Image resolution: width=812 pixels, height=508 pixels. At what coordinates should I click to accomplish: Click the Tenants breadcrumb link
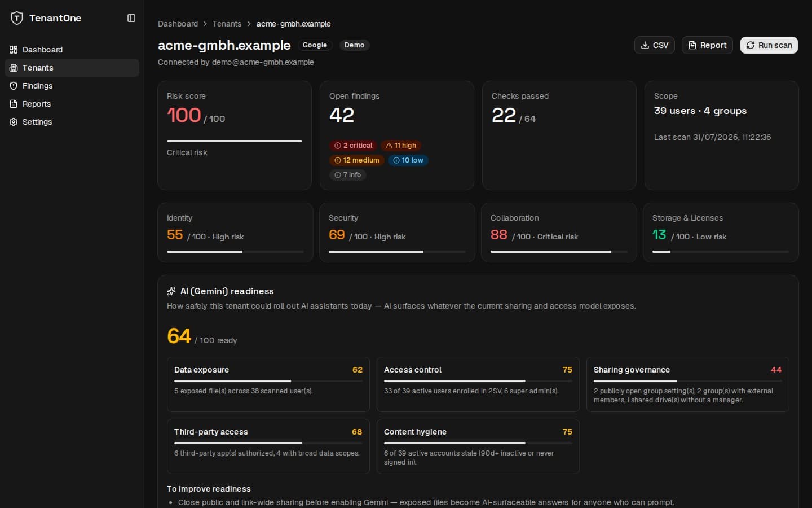(x=227, y=24)
